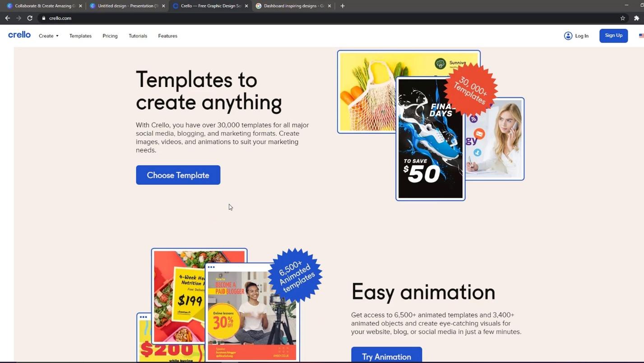Click the paragraph starting With Crello, you have
The width and height of the screenshot is (644, 363).
(222, 137)
